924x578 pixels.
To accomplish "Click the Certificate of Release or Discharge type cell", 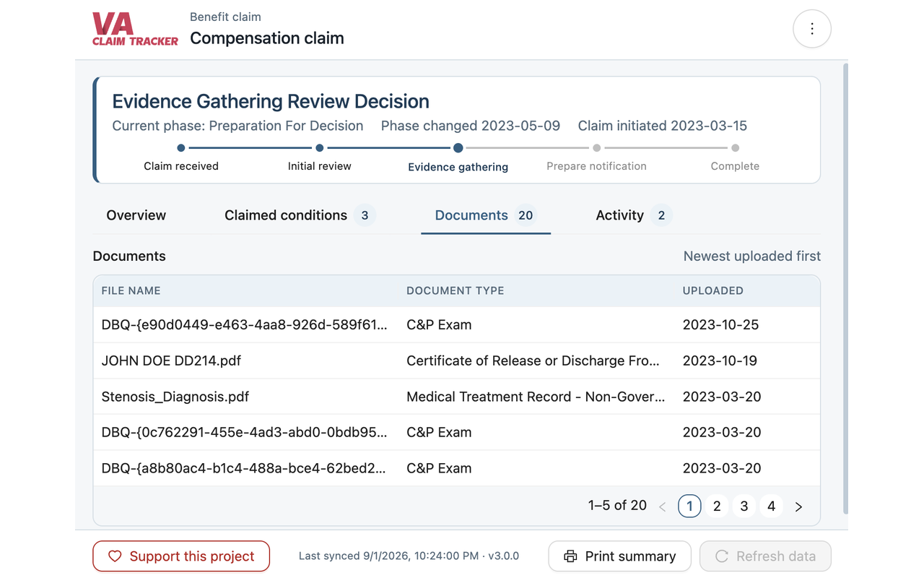I will pyautogui.click(x=533, y=361).
